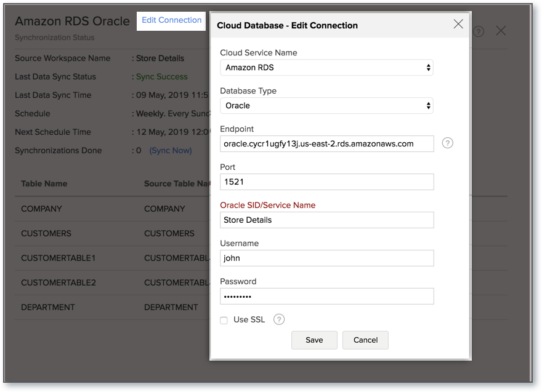Click the Last Data Sync Time label
Viewport: 542px width, 392px height.
[x=53, y=95]
